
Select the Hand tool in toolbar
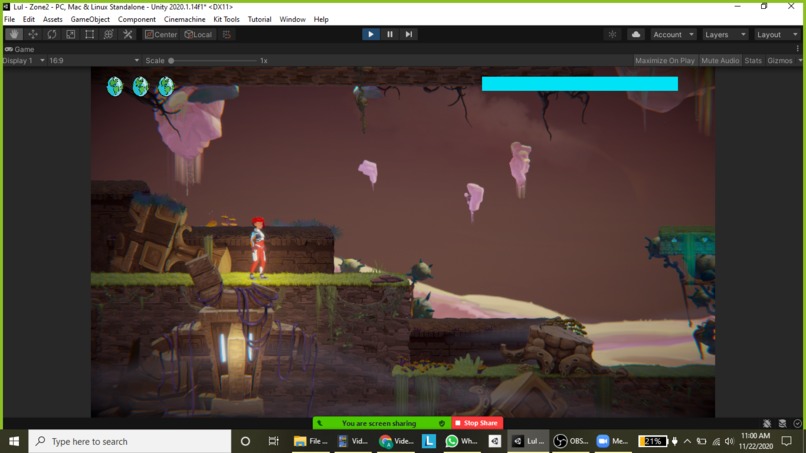14,34
